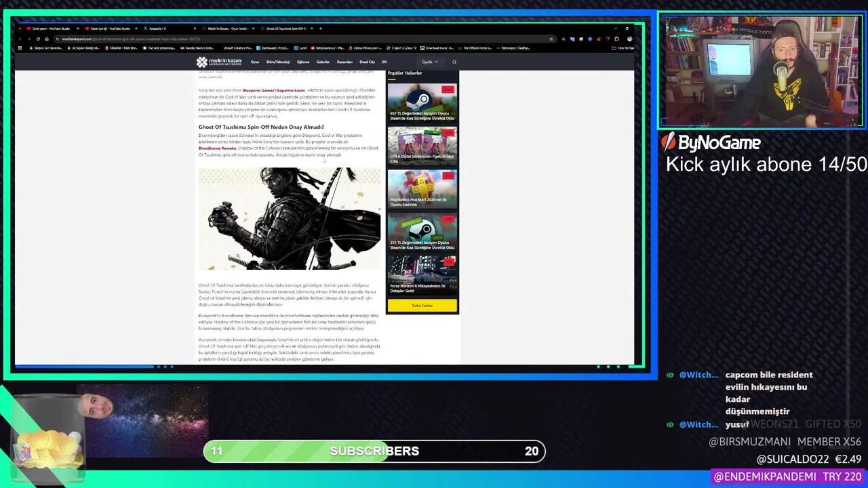Screen dimensions: 868x488
Task: Click the Ghost of Tsushima samurai article image
Action: (x=290, y=219)
